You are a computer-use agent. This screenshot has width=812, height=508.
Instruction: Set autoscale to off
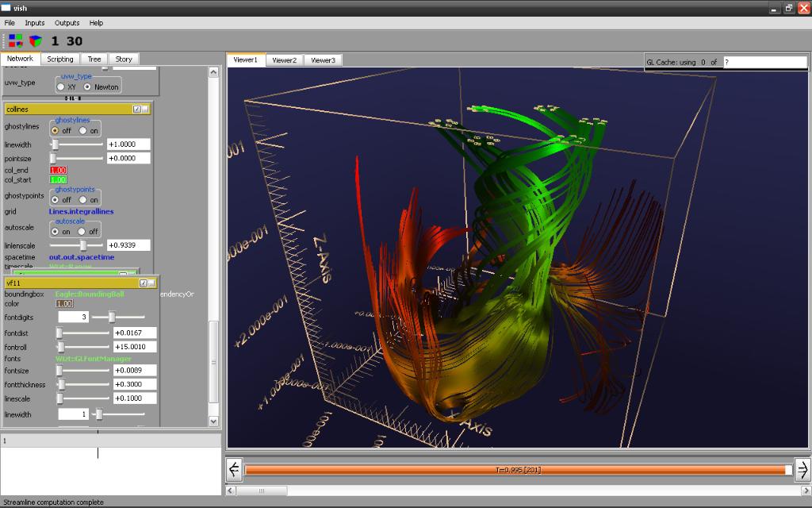(x=82, y=232)
